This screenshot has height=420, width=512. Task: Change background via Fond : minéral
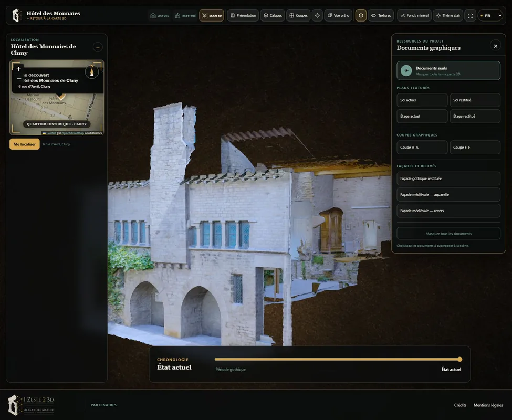tap(414, 15)
